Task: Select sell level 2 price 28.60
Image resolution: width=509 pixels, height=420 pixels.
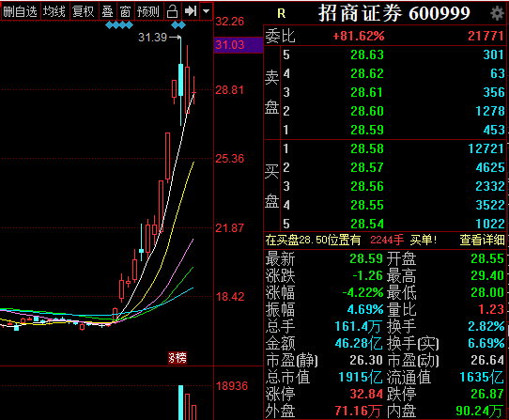Action: pyautogui.click(x=367, y=111)
